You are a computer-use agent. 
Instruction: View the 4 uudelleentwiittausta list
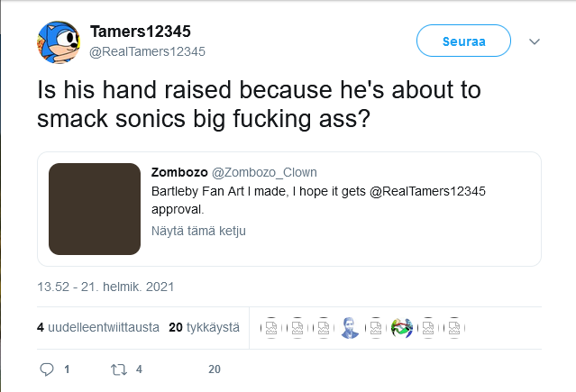click(97, 328)
